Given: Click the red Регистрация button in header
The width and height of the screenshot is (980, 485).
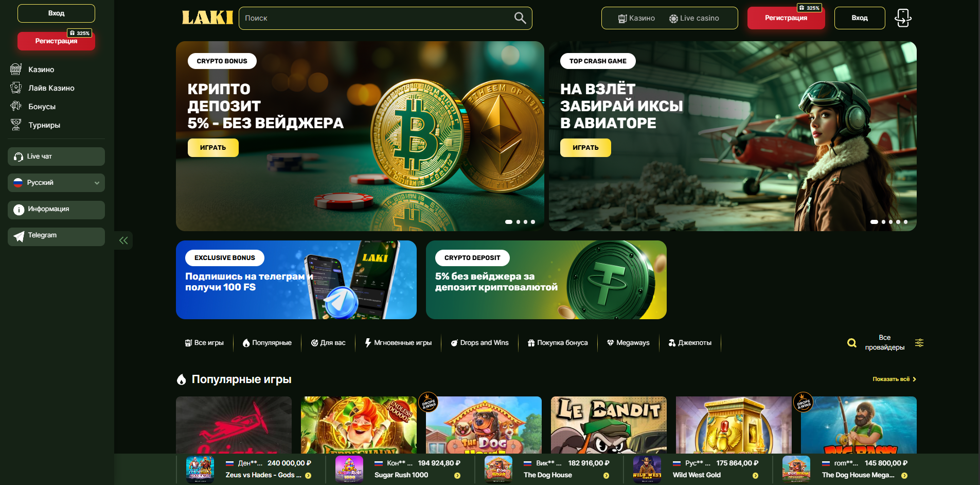Looking at the screenshot, I should click(x=786, y=18).
